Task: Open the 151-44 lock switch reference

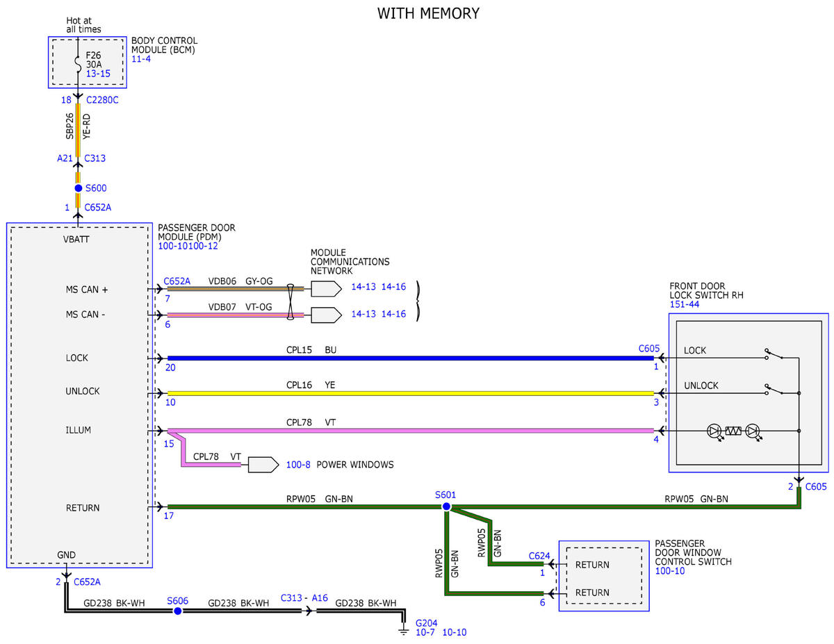Action: click(686, 305)
